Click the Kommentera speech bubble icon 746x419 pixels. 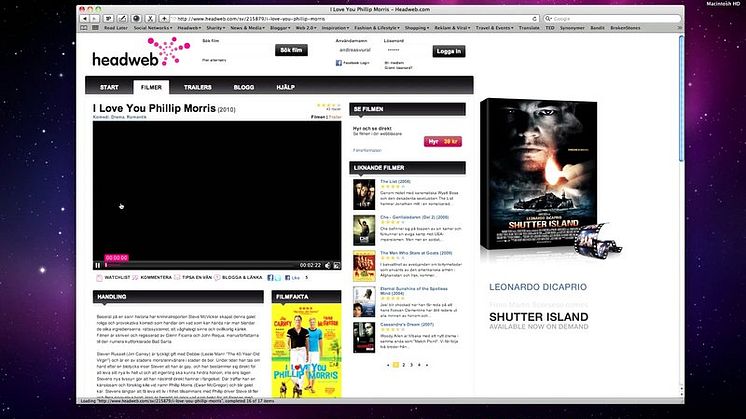click(135, 278)
